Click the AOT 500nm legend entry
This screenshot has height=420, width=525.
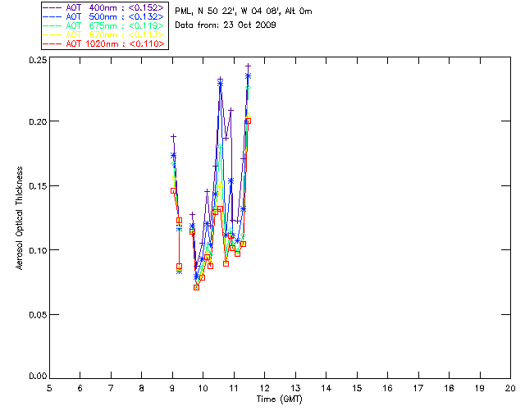(104, 16)
